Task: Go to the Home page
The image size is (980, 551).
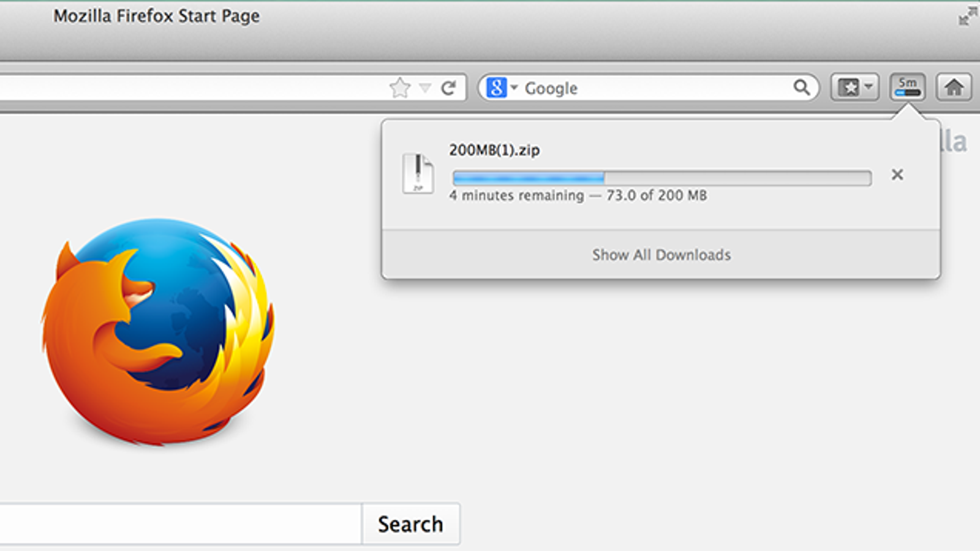Action: [x=954, y=88]
